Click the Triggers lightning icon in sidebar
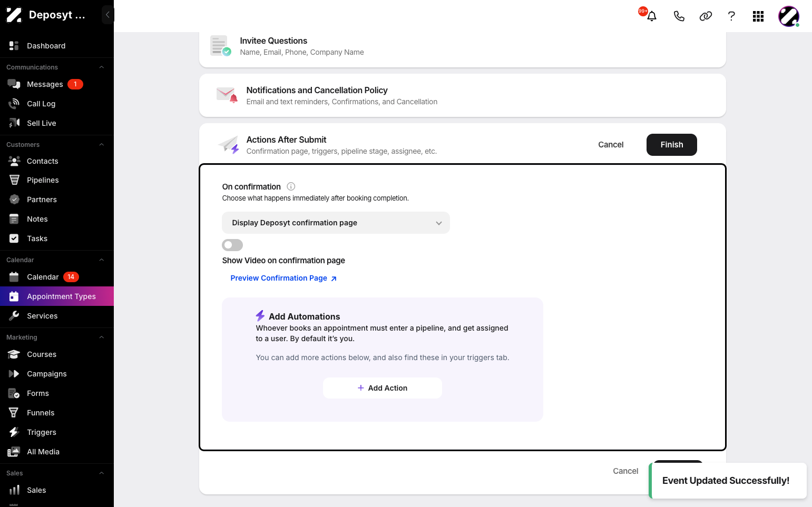This screenshot has width=812, height=507. point(14,432)
